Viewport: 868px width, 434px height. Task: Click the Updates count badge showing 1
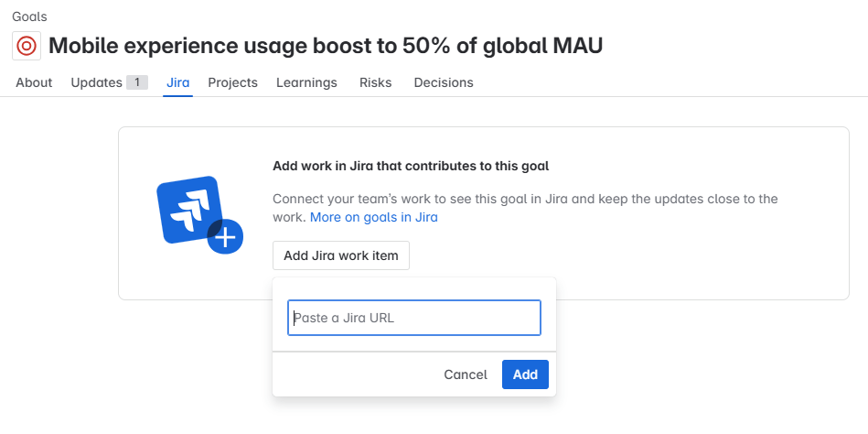pyautogui.click(x=137, y=82)
